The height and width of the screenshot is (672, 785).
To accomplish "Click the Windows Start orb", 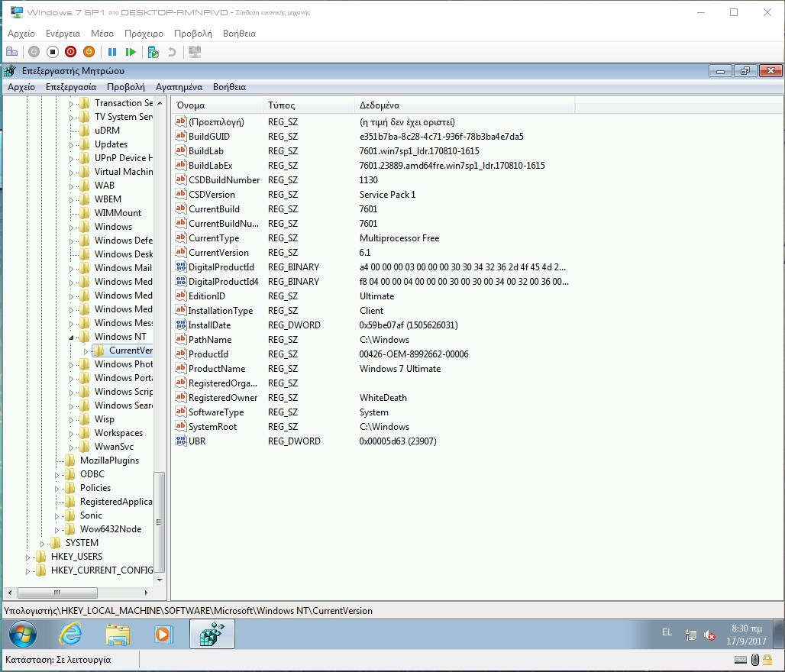I will tap(22, 634).
